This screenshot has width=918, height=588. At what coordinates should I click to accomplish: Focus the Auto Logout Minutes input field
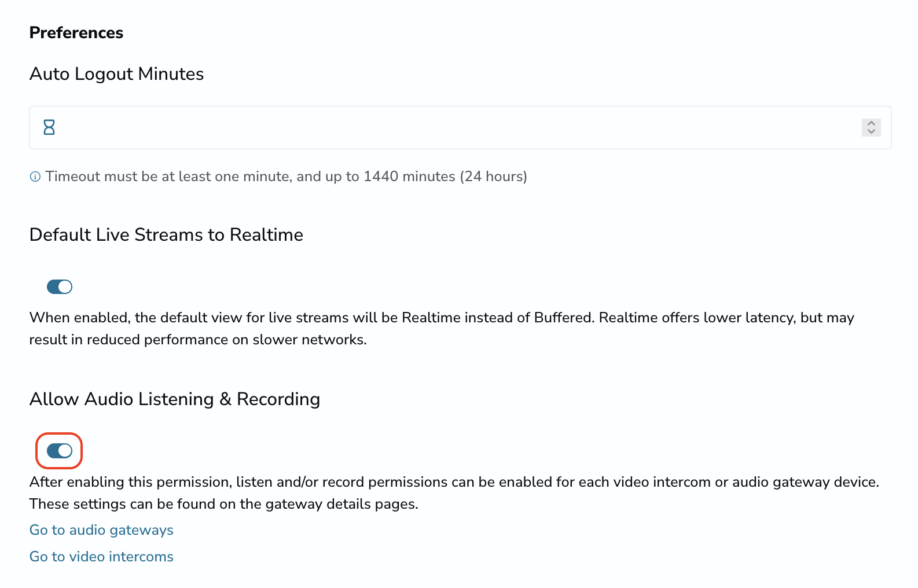tap(460, 127)
